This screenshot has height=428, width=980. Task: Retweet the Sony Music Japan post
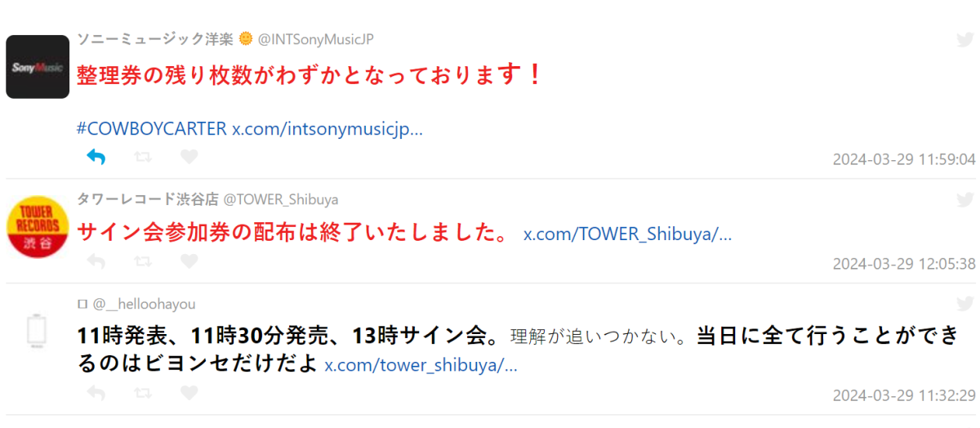click(142, 157)
